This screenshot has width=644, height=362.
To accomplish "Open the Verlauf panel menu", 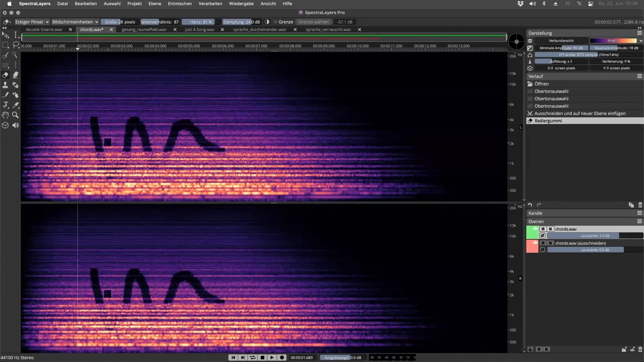I will pyautogui.click(x=640, y=76).
